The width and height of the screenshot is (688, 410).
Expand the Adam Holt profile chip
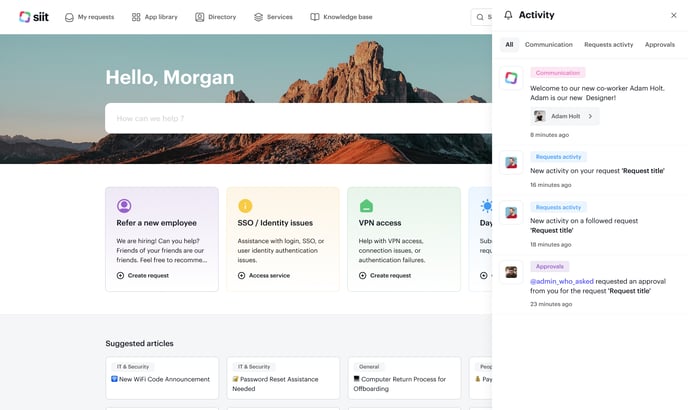pyautogui.click(x=564, y=116)
